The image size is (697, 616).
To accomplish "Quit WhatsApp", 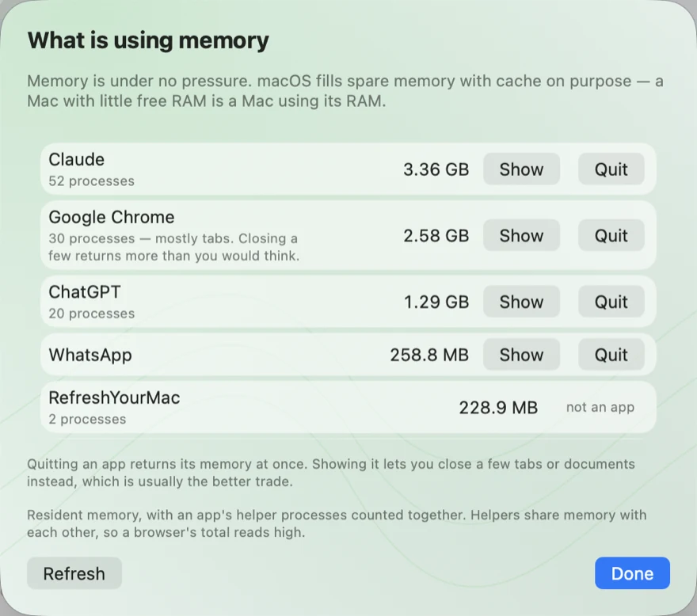I will [611, 355].
